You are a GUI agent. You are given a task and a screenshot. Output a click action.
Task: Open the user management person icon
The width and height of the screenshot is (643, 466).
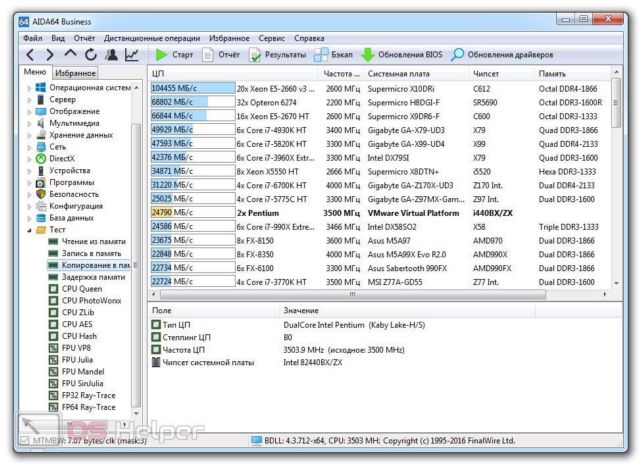[x=111, y=55]
